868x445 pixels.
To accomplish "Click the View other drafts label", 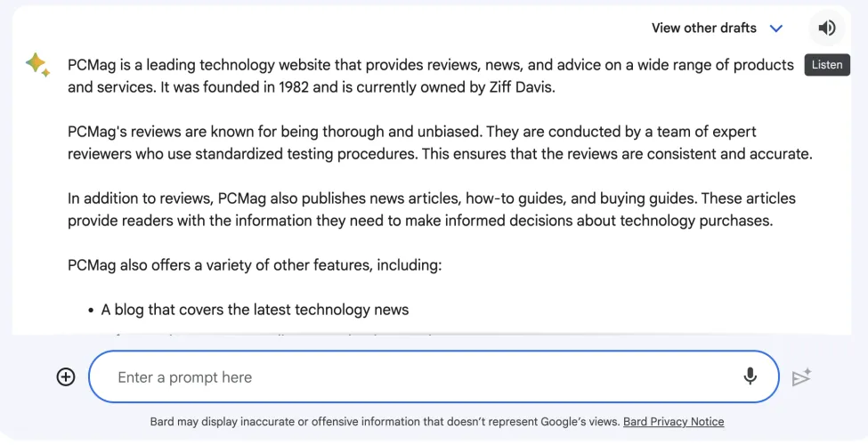I will (703, 28).
